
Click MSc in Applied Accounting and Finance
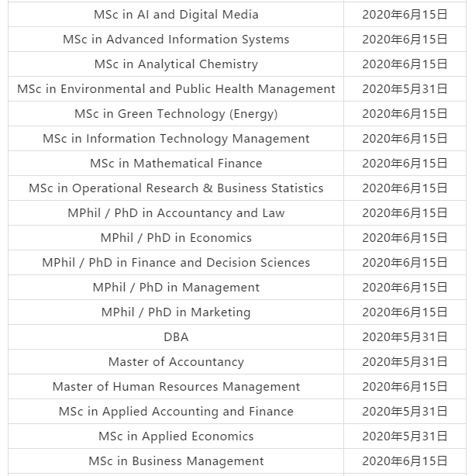176,412
